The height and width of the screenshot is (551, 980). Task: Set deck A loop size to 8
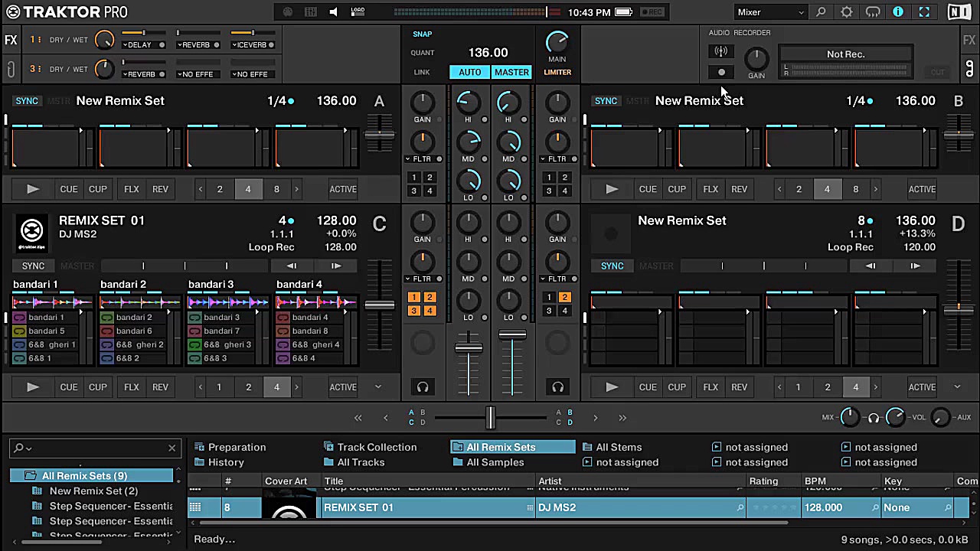[x=276, y=189]
